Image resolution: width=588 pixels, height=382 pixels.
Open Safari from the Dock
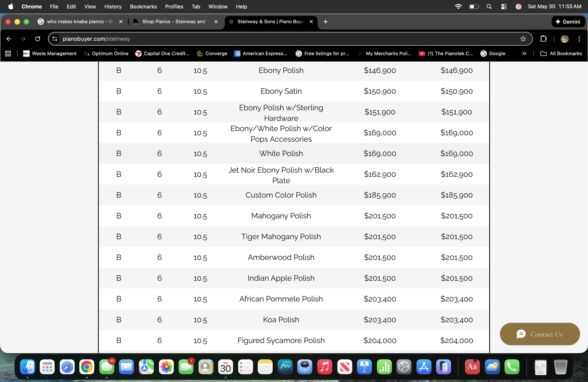(x=67, y=367)
